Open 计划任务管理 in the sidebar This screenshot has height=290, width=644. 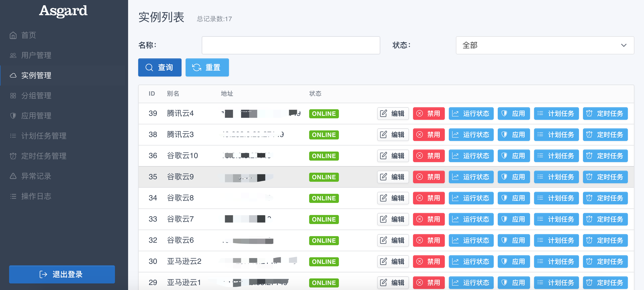point(44,136)
